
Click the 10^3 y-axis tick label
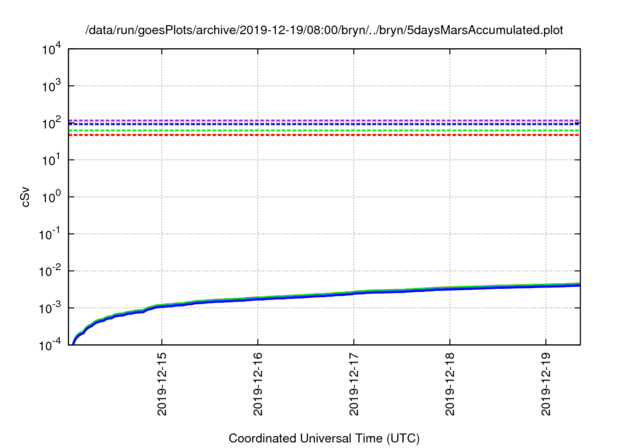(52, 86)
